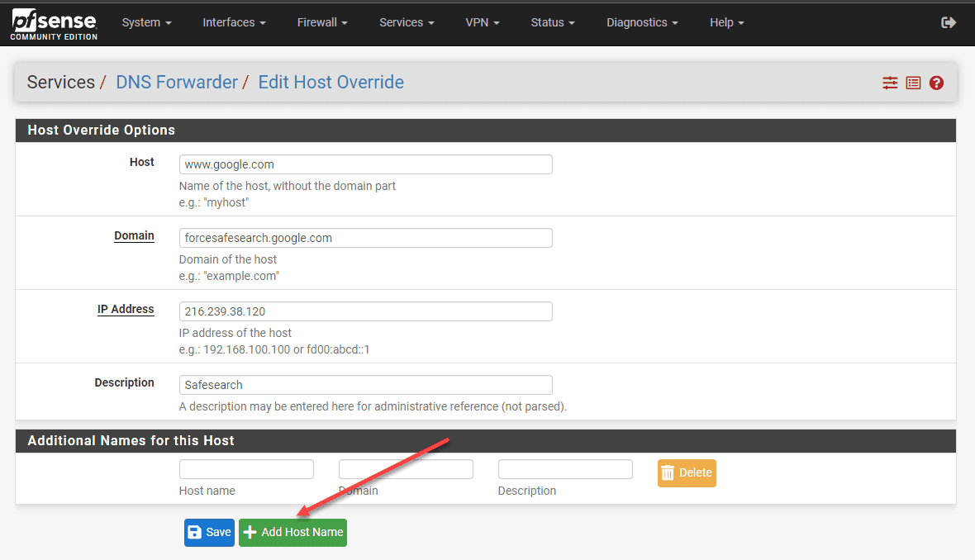The height and width of the screenshot is (560, 975).
Task: Click the Add Host Name button
Action: [x=292, y=532]
